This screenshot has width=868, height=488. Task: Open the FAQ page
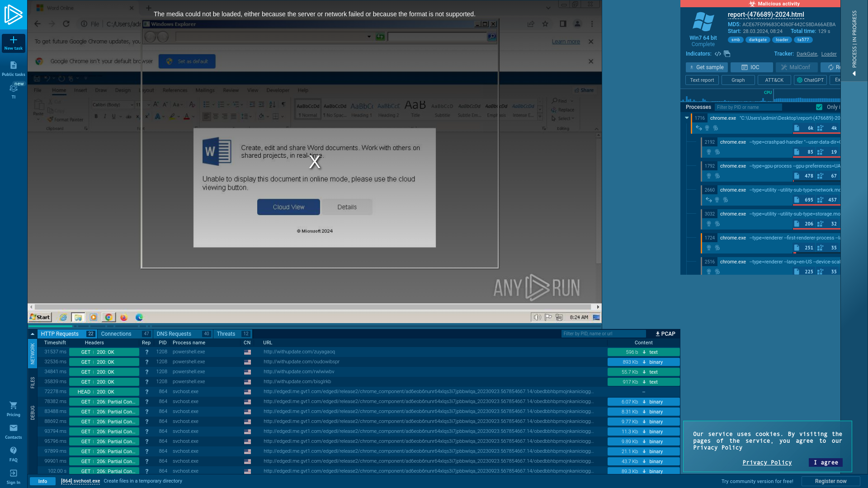(x=14, y=454)
